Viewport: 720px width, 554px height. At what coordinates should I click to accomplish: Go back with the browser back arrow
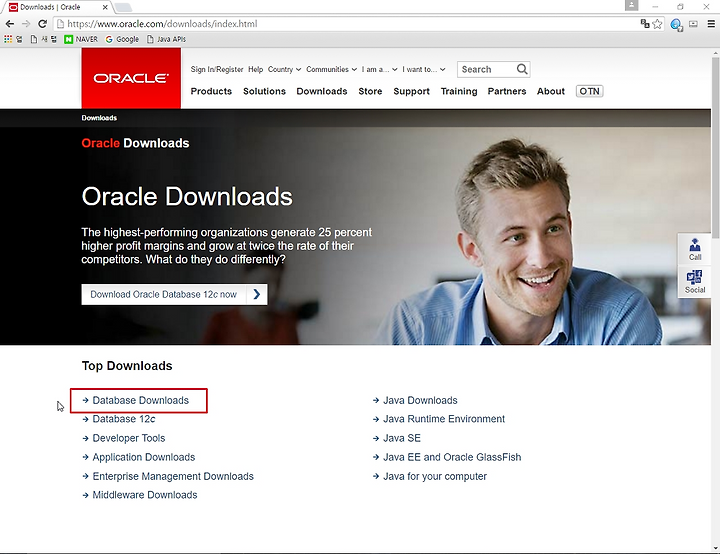pos(10,24)
